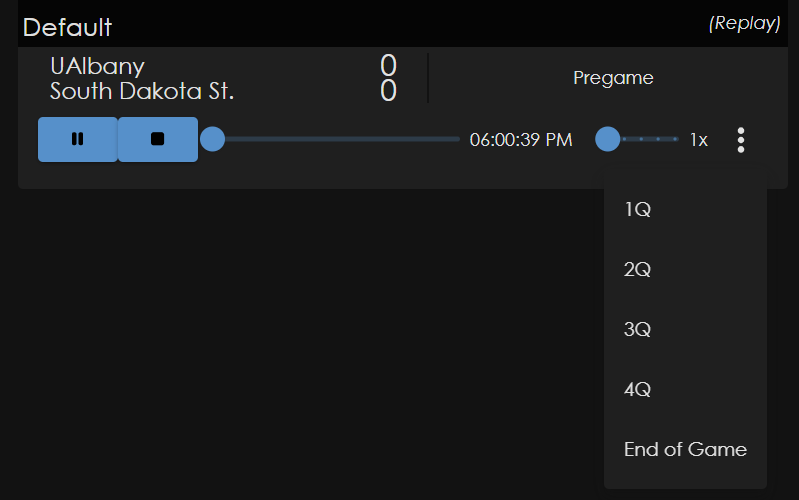
Task: Click South Dakota St.'s score value
Action: [x=388, y=92]
